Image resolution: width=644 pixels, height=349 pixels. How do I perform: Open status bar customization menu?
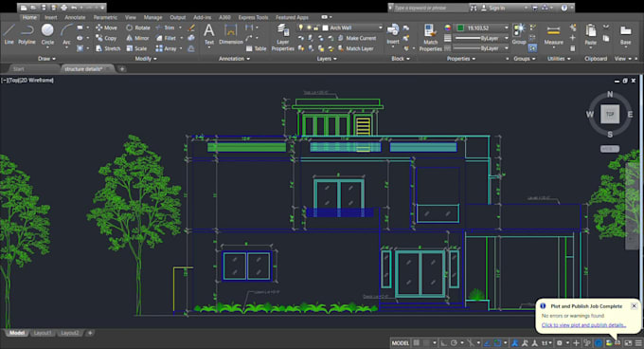click(637, 342)
